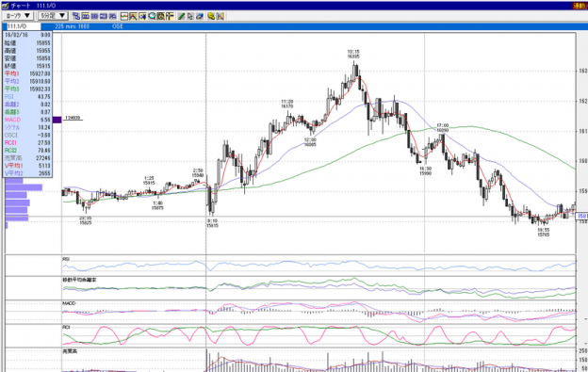Open the candlestick chart type dropdown

(18, 16)
